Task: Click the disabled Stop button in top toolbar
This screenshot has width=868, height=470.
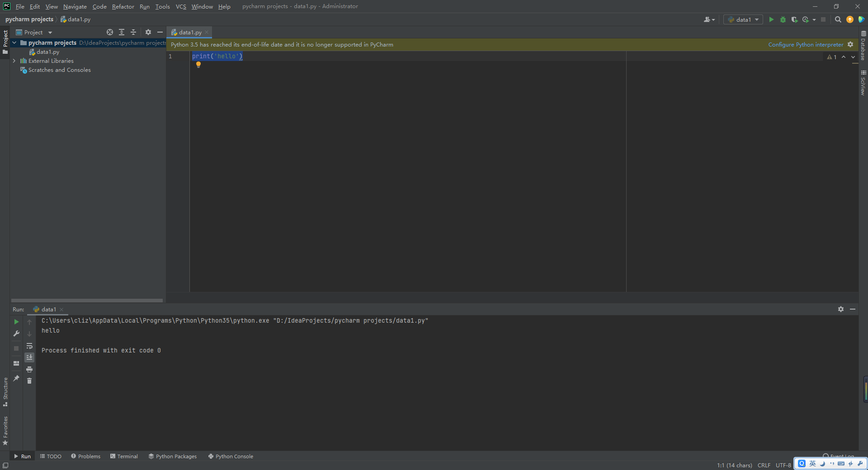Action: click(x=823, y=19)
